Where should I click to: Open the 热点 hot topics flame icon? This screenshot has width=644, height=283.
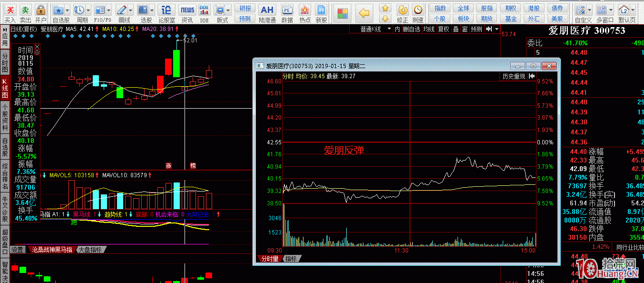tap(305, 10)
